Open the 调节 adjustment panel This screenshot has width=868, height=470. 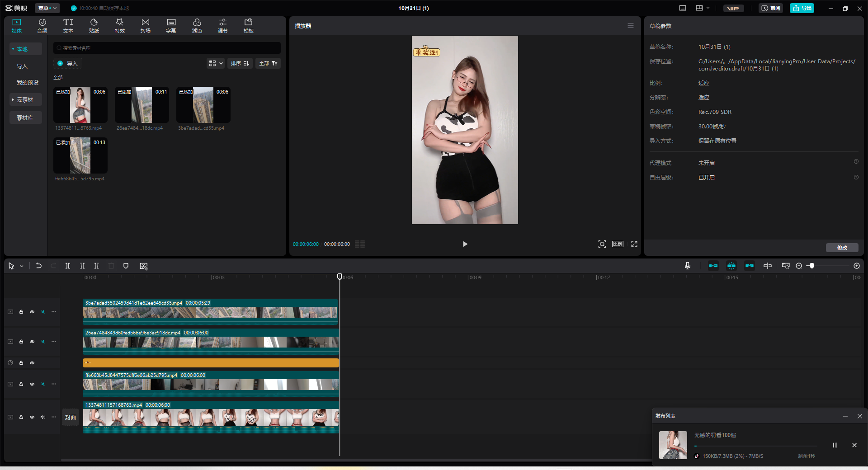(x=223, y=26)
